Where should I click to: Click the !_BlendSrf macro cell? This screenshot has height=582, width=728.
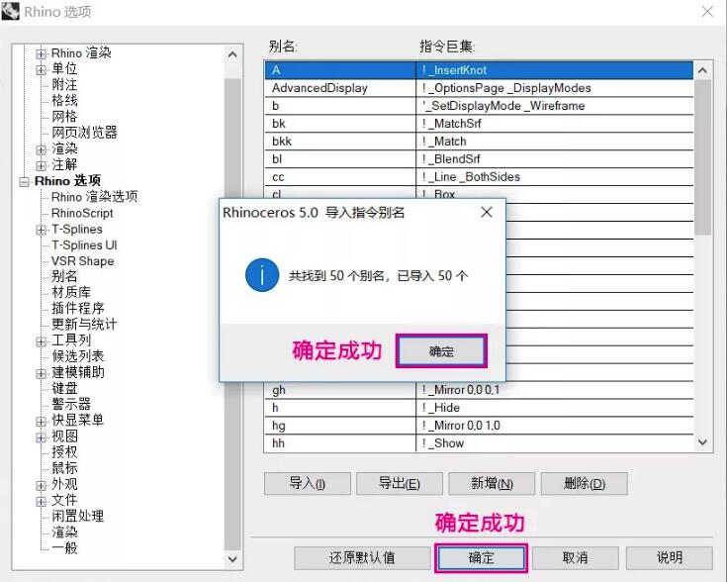tap(555, 158)
